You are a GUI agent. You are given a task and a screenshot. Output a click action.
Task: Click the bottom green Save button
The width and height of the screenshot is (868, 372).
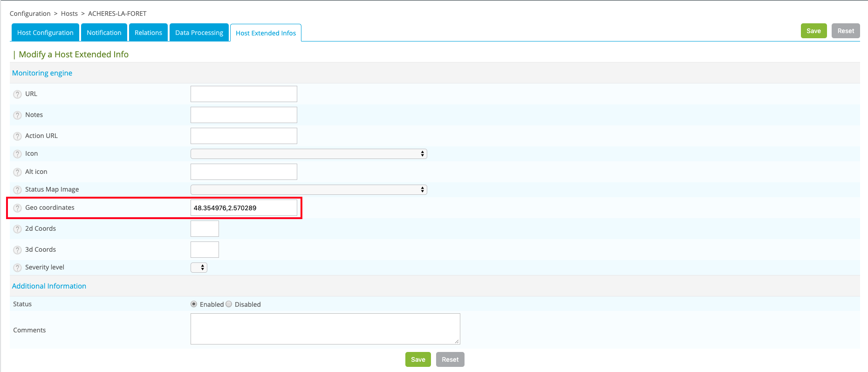(x=418, y=359)
